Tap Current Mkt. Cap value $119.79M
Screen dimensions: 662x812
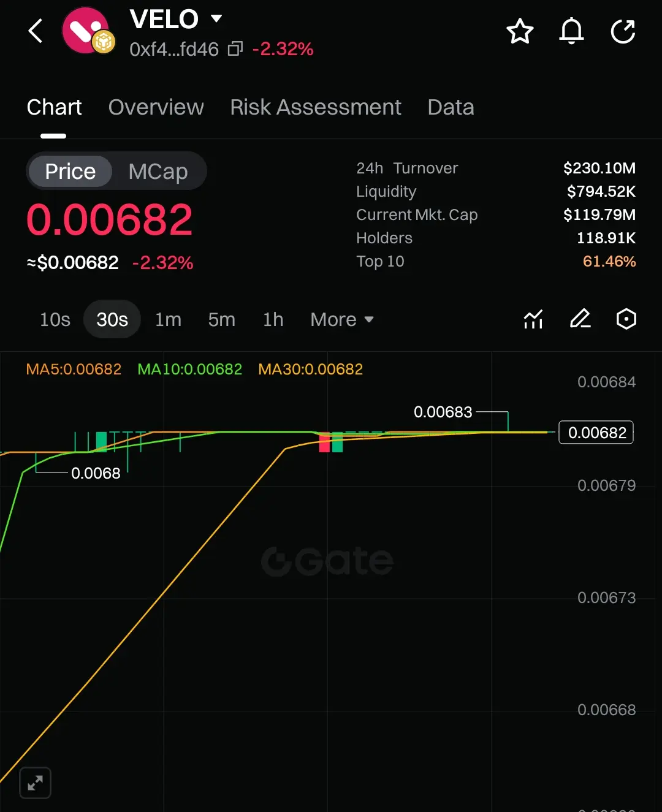599,214
